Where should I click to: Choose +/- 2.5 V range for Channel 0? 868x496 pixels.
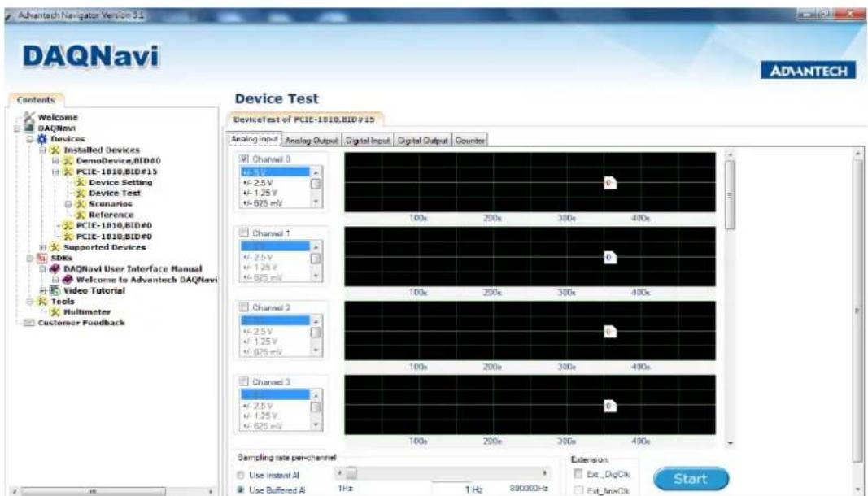275,183
